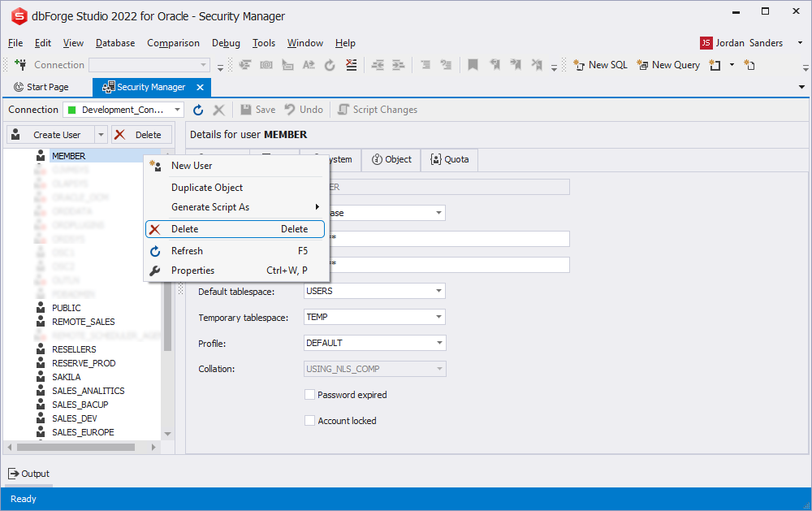Enable the Password expired checkbox
Image resolution: width=812 pixels, height=511 pixels.
309,395
